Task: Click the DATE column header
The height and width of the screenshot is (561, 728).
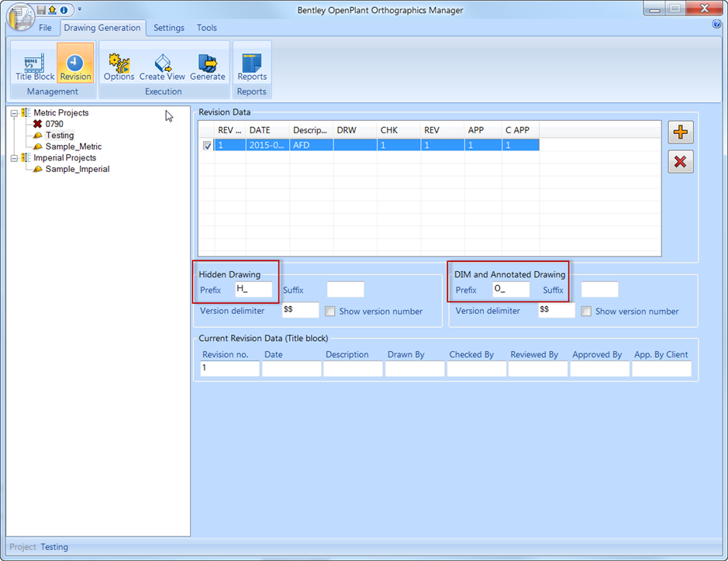Action: pyautogui.click(x=267, y=130)
